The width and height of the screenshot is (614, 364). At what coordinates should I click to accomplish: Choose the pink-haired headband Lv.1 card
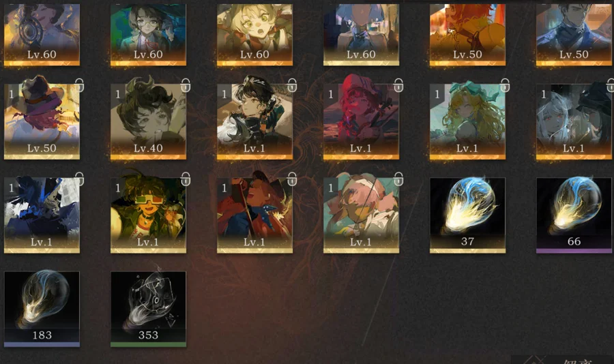(x=361, y=215)
